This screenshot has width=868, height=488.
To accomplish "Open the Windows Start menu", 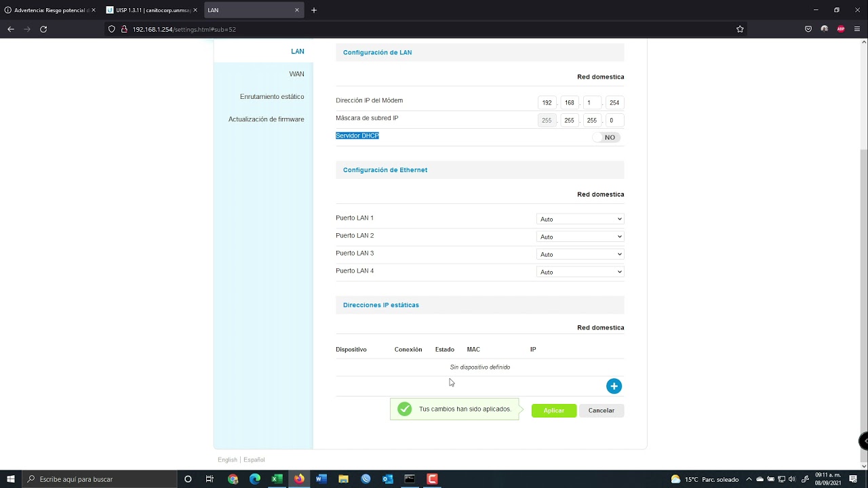I will tap(11, 479).
